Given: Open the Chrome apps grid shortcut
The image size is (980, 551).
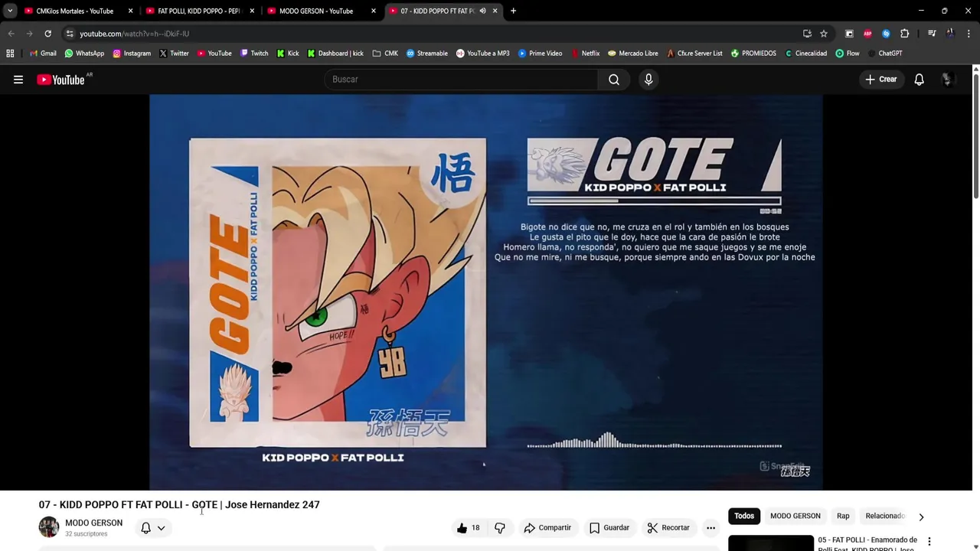Looking at the screenshot, I should (10, 54).
